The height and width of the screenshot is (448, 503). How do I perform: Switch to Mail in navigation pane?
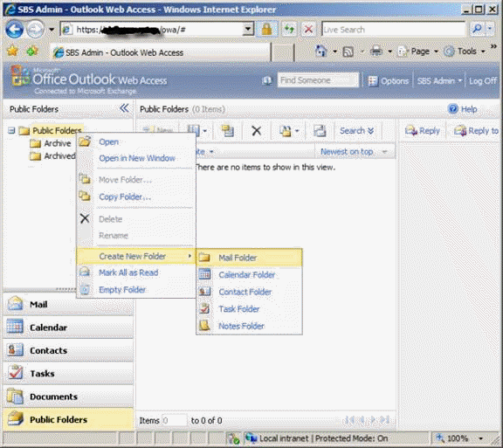click(x=68, y=304)
